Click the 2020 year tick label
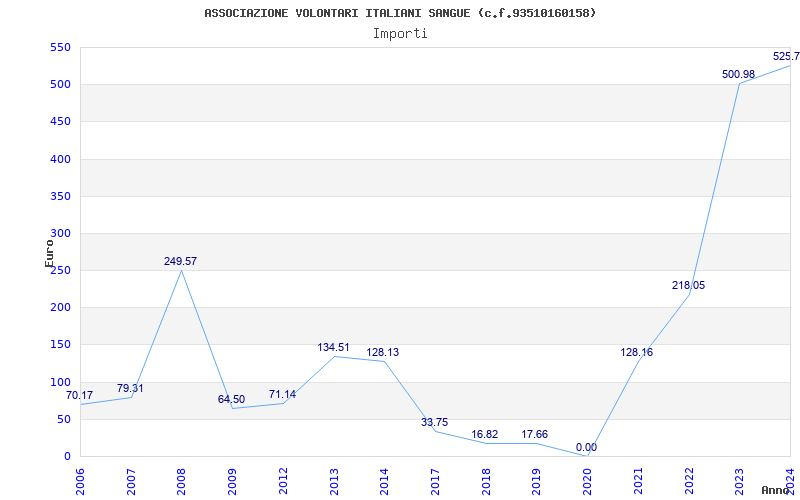Image resolution: width=800 pixels, height=500 pixels. tap(587, 481)
